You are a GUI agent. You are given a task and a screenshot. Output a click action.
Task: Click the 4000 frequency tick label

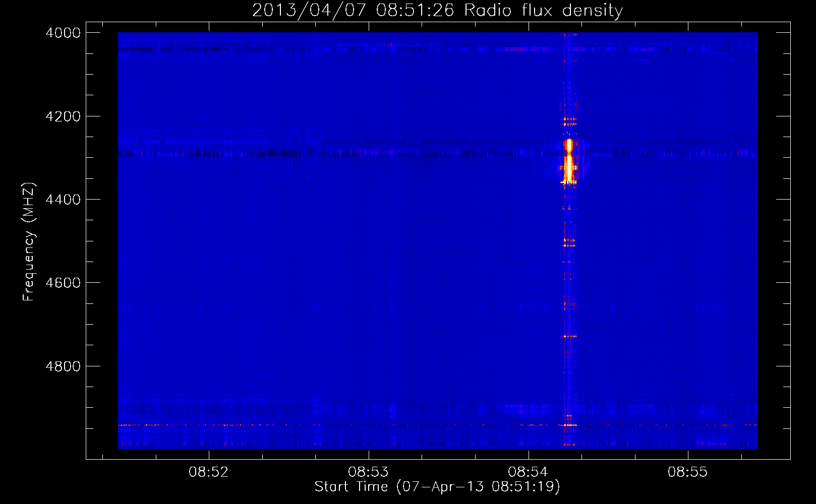pos(63,33)
